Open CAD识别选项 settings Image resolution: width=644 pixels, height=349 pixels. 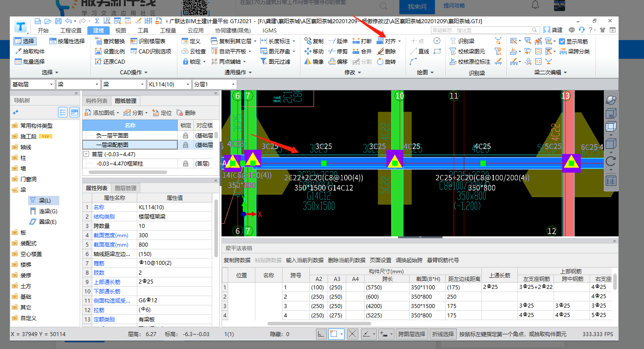pyautogui.click(x=151, y=51)
